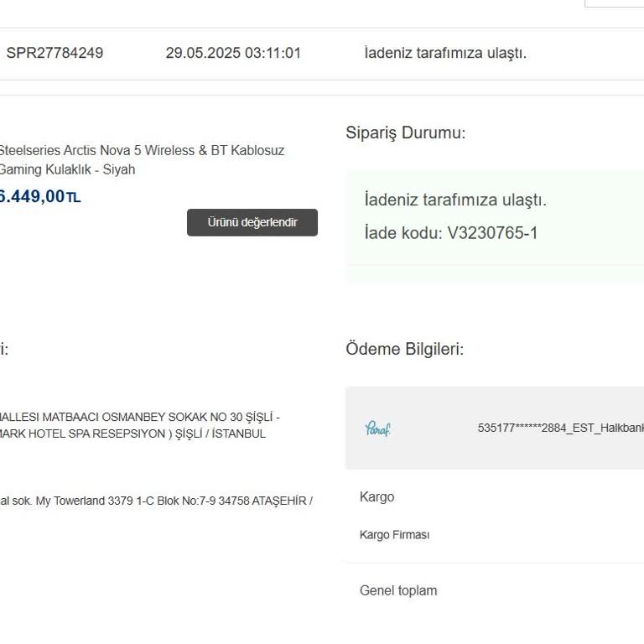Click the Sipariş Durumu heading
This screenshot has width=644, height=644.
(405, 132)
